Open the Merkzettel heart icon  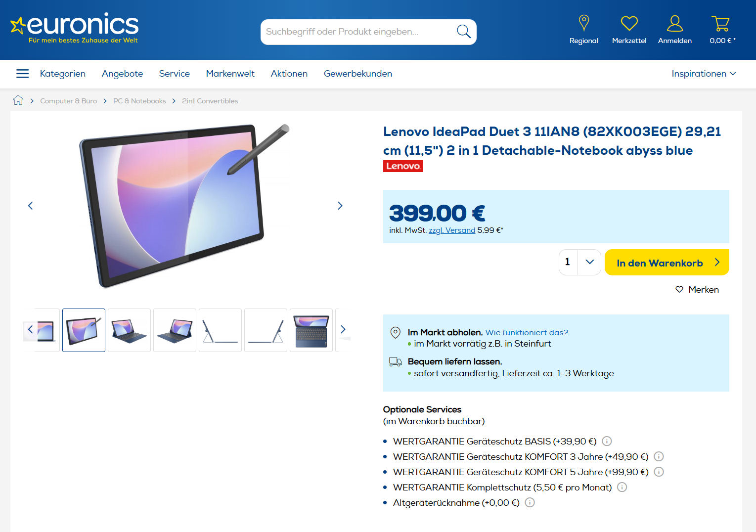tap(629, 23)
